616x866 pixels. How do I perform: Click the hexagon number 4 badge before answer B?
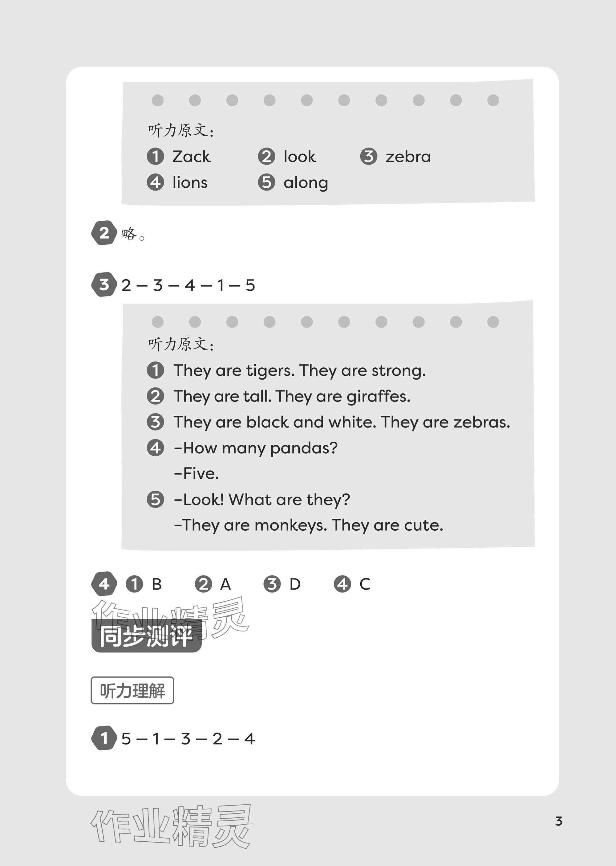click(x=104, y=584)
